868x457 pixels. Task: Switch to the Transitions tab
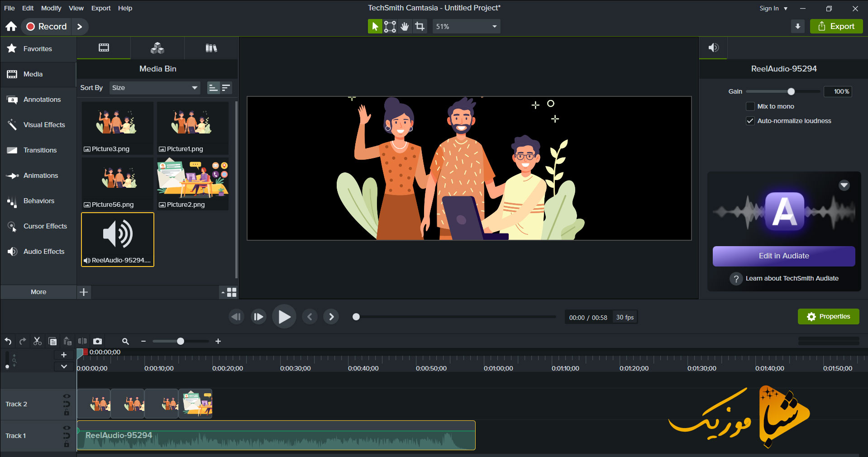(x=38, y=150)
